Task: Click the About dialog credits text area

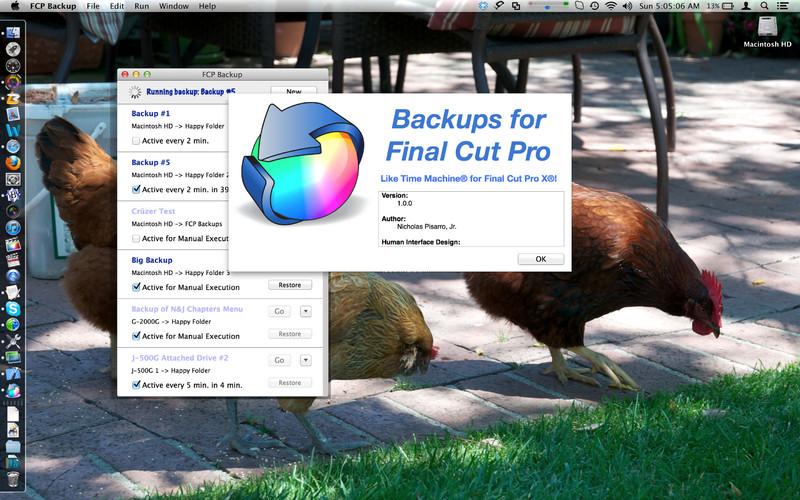Action: pyautogui.click(x=471, y=219)
